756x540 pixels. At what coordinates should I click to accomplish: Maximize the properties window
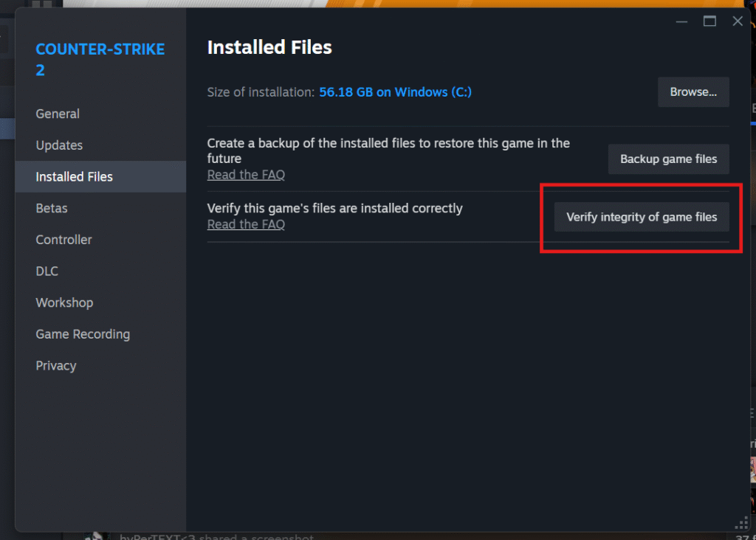coord(709,21)
